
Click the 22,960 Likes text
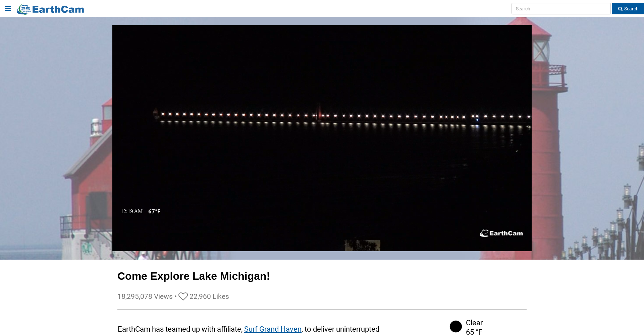click(209, 296)
